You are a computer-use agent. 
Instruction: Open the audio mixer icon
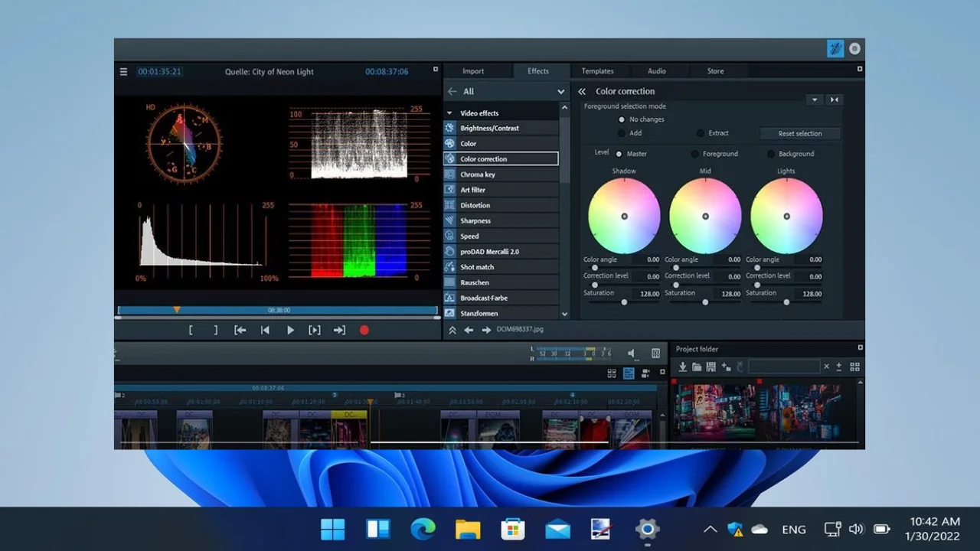[x=655, y=353]
